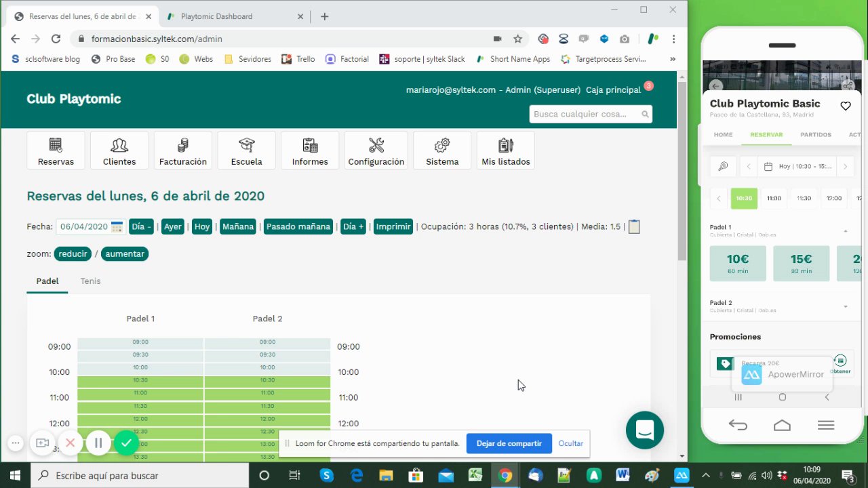Click the clipboard icon after Media
The height and width of the screenshot is (488, 868).
tap(634, 226)
